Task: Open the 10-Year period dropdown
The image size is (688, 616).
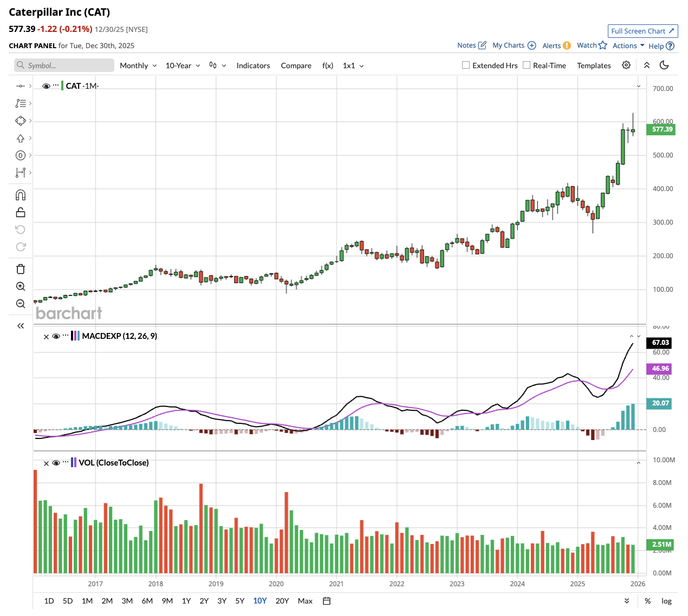Action: click(x=183, y=65)
